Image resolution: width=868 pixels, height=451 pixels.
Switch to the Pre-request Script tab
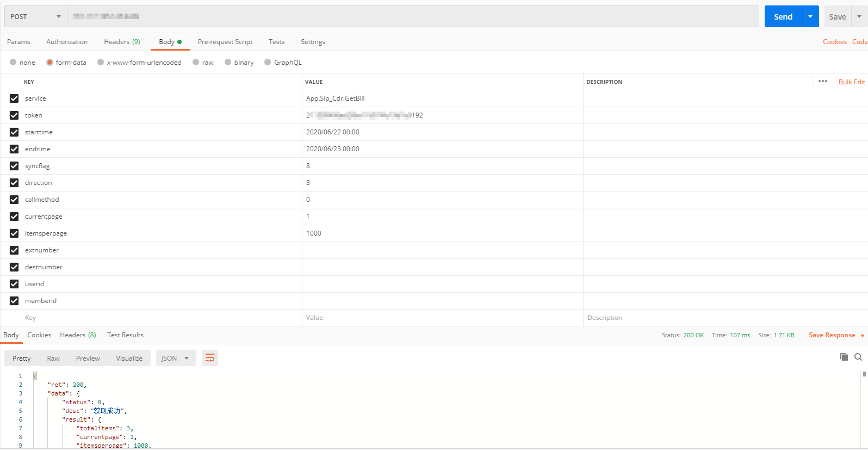coord(225,42)
